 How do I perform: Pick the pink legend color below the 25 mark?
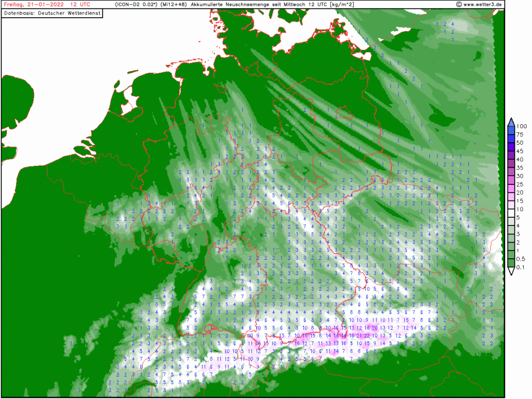511,188
